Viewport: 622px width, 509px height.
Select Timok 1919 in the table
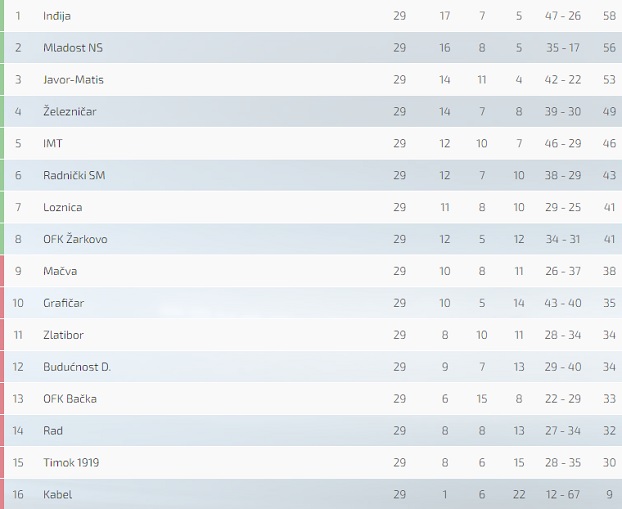[71, 463]
